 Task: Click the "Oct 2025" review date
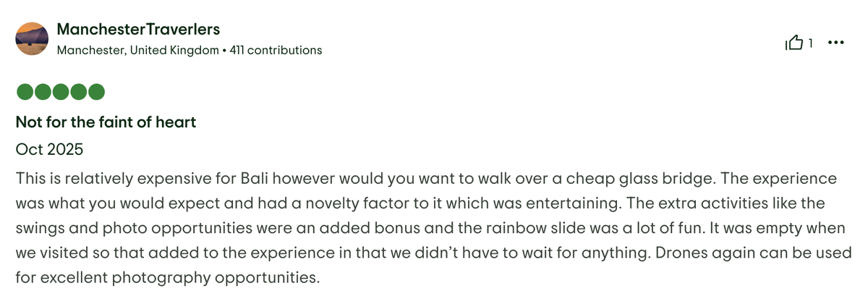[49, 151]
